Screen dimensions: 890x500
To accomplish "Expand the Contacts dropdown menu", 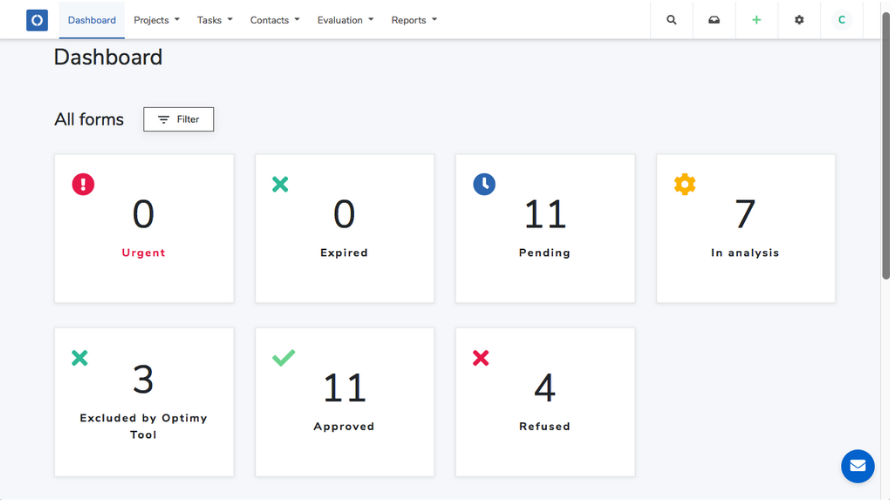I will pyautogui.click(x=275, y=20).
